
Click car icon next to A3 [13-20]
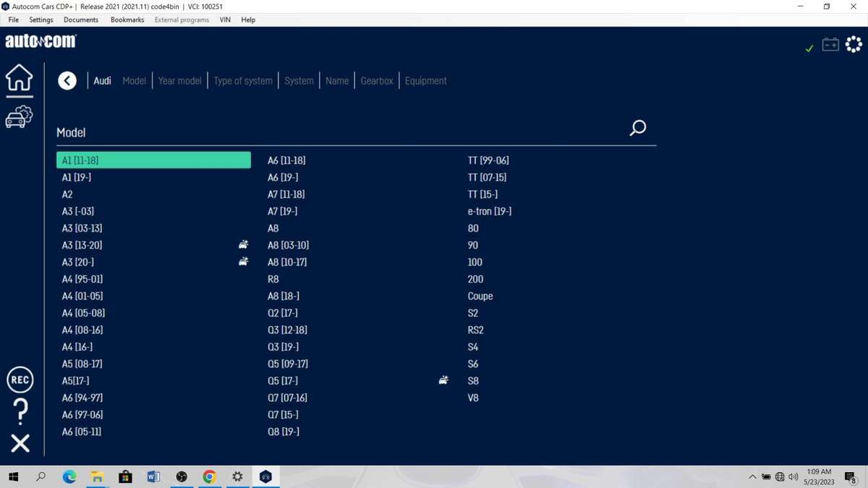243,245
